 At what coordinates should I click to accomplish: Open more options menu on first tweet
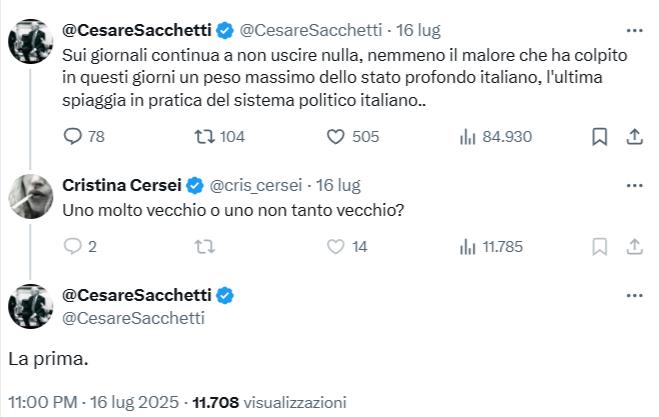[x=635, y=31]
